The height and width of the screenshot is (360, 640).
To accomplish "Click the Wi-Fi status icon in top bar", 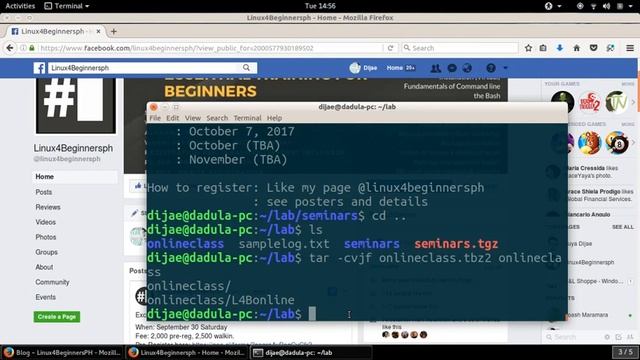I will click(593, 6).
